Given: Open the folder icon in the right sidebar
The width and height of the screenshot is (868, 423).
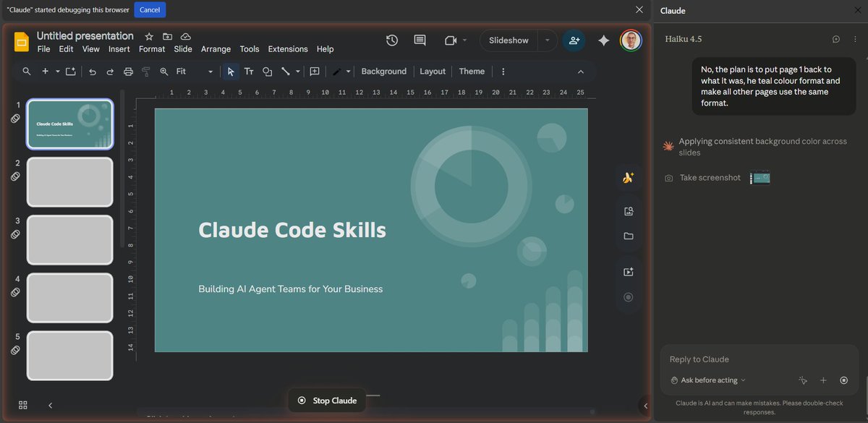Looking at the screenshot, I should coord(628,236).
